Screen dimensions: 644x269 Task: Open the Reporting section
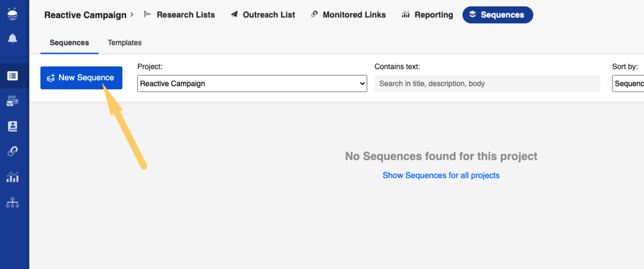click(x=427, y=15)
